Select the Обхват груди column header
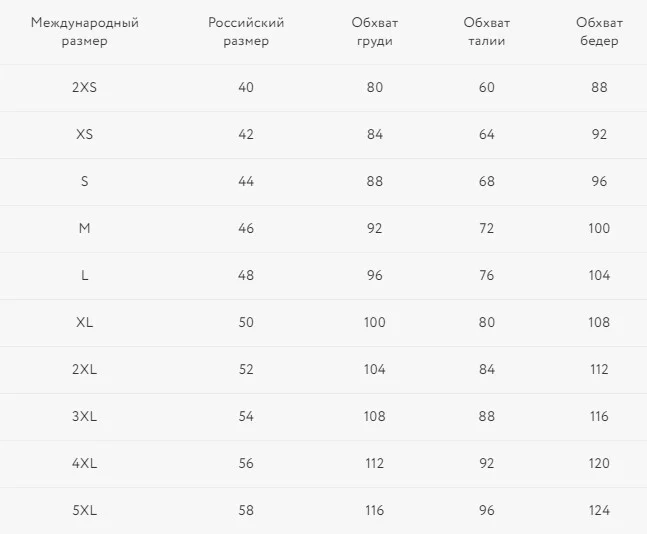The image size is (647, 534). click(375, 31)
